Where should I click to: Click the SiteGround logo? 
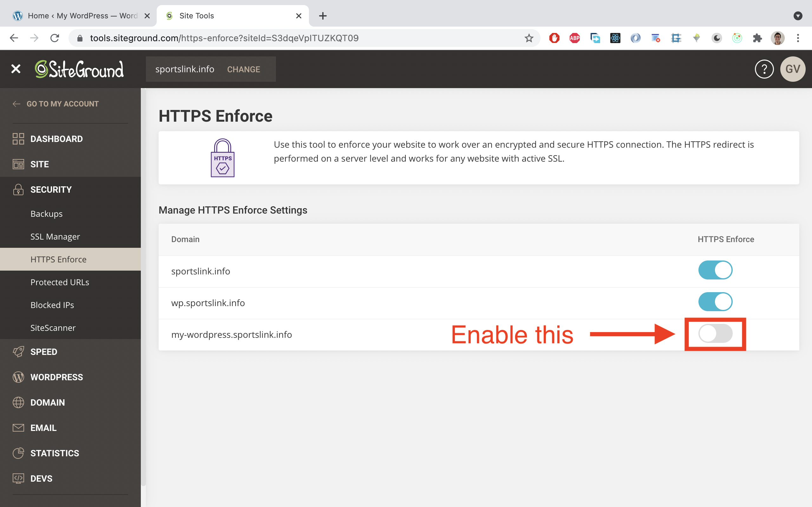[x=79, y=69]
